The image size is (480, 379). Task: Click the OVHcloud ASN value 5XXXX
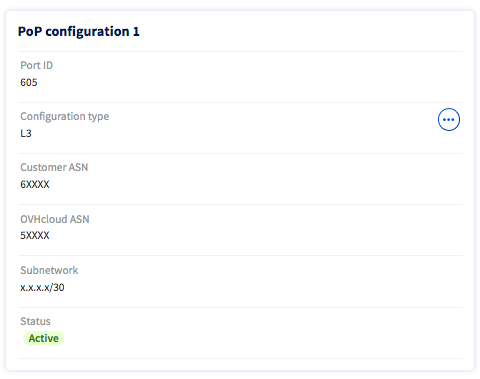point(35,235)
